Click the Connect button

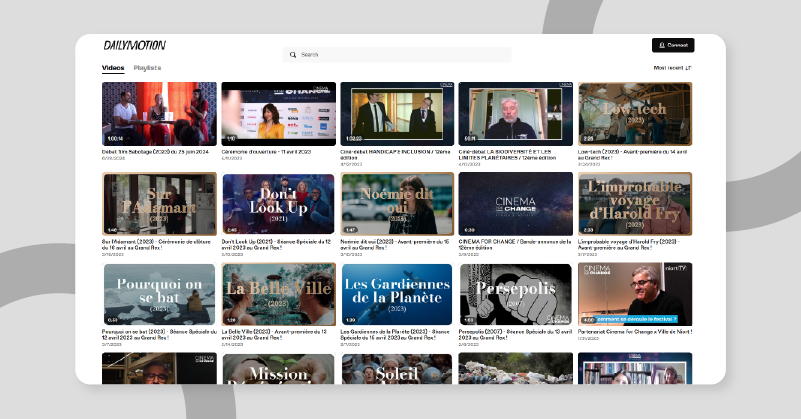(673, 45)
